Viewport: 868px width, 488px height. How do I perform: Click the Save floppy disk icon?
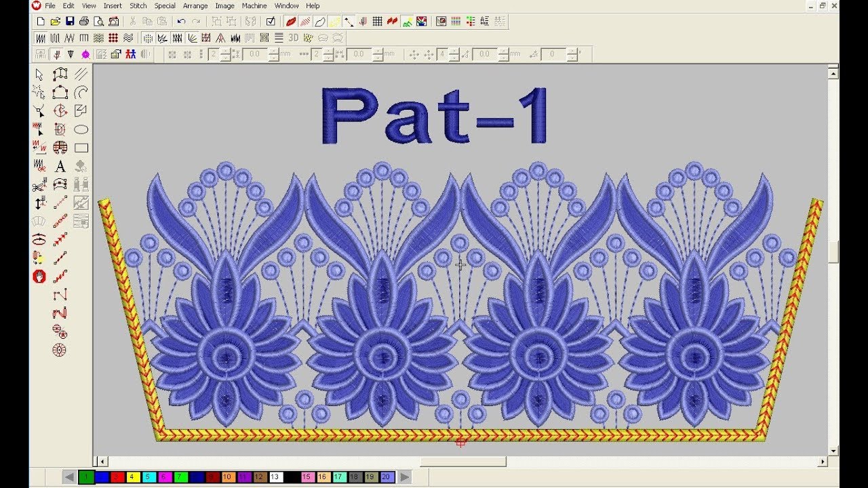[69, 22]
